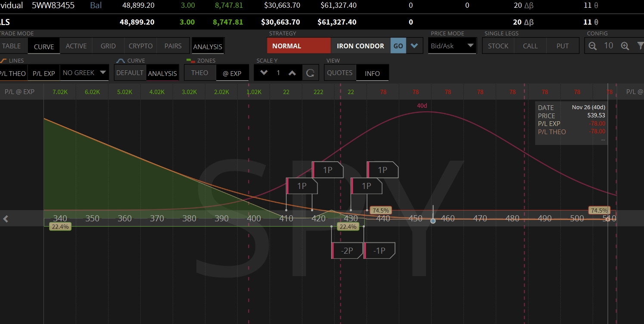Click the 8,747.81 value in totals row
This screenshot has width=644, height=324.
229,22
